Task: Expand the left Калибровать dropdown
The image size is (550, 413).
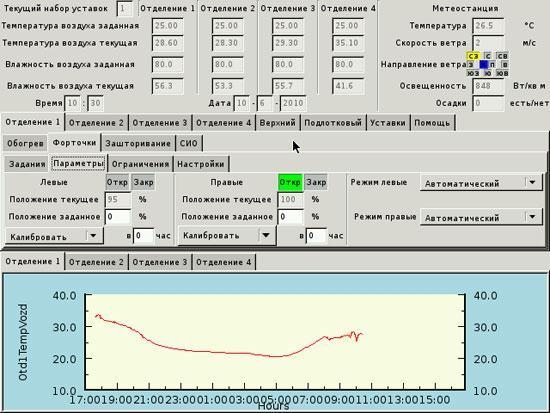Action: click(x=54, y=237)
